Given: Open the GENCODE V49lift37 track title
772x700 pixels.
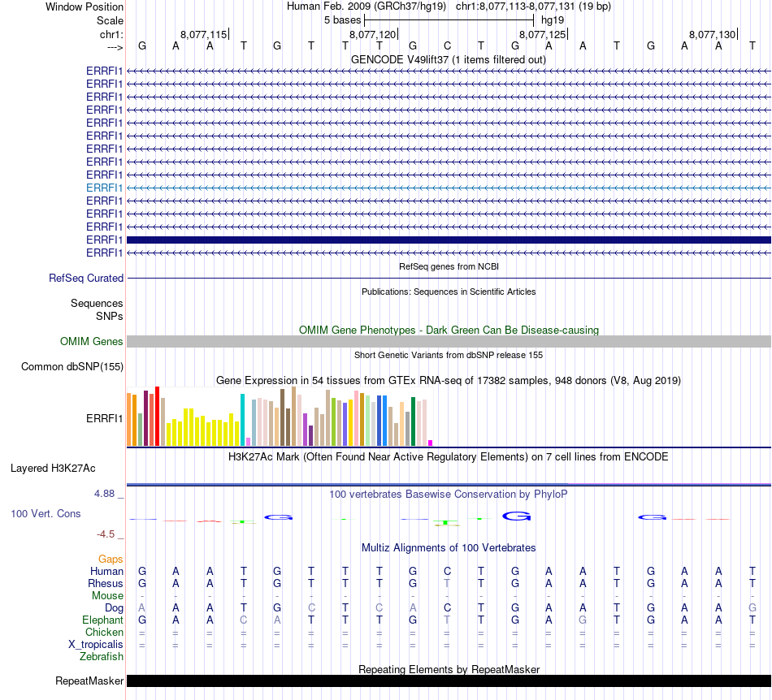Looking at the screenshot, I should pyautogui.click(x=449, y=59).
